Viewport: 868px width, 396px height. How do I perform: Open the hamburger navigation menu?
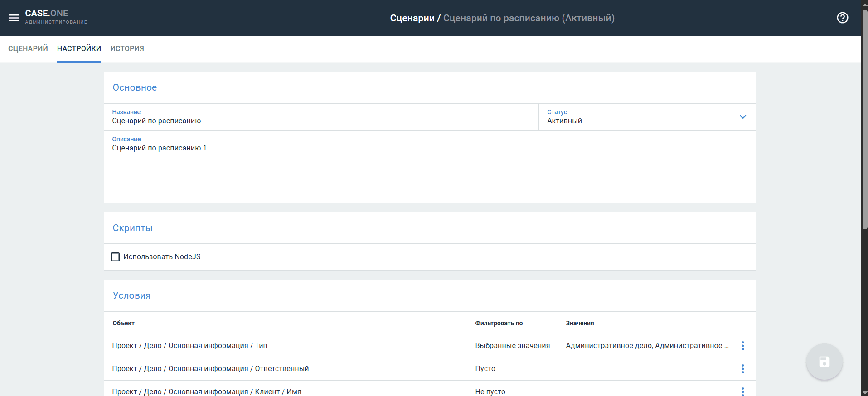click(x=14, y=18)
